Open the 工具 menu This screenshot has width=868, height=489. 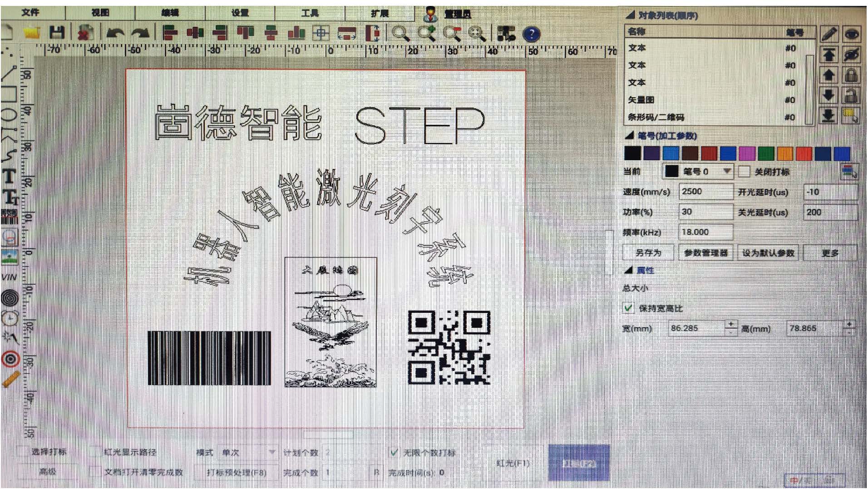tap(310, 13)
